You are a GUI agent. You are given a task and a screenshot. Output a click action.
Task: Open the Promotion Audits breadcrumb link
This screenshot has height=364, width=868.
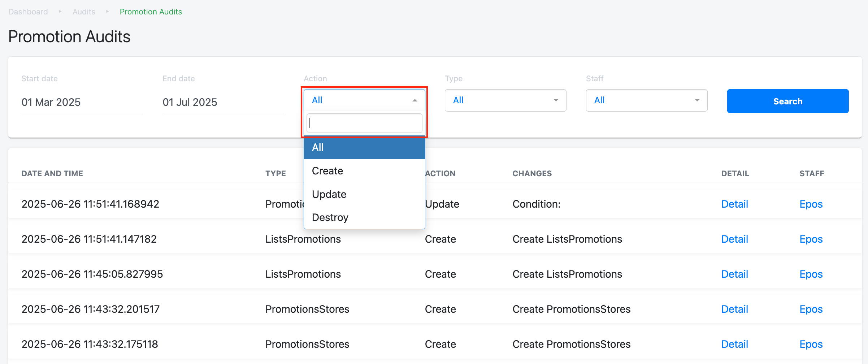point(151,12)
